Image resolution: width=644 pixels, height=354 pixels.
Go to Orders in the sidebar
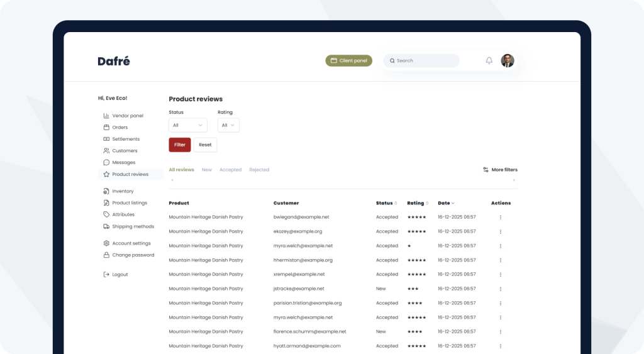[x=119, y=127]
